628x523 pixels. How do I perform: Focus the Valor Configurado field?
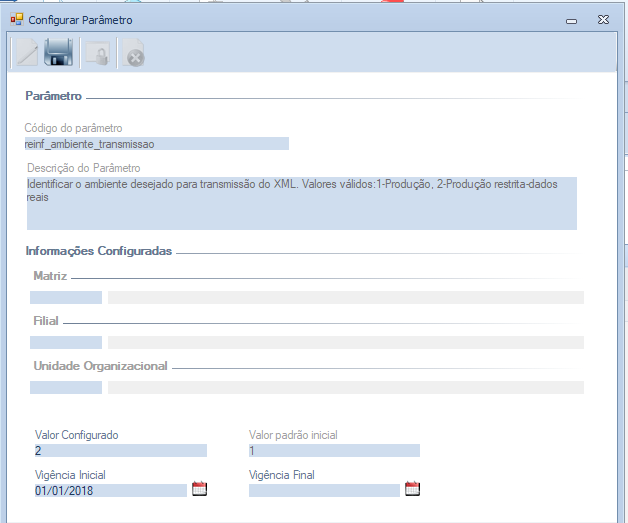(121, 451)
